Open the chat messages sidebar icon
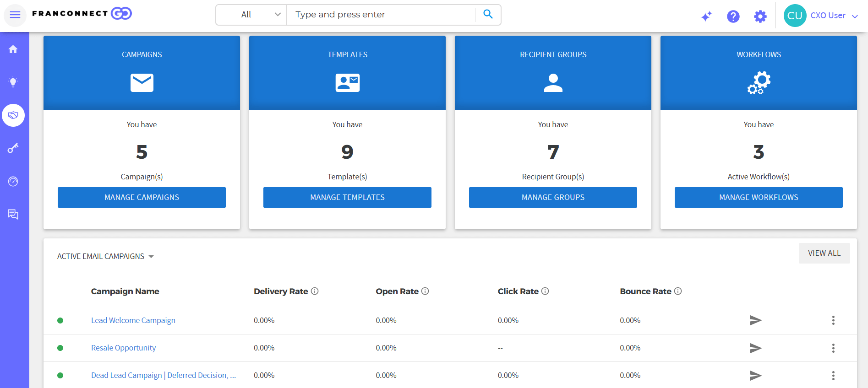 (x=13, y=214)
